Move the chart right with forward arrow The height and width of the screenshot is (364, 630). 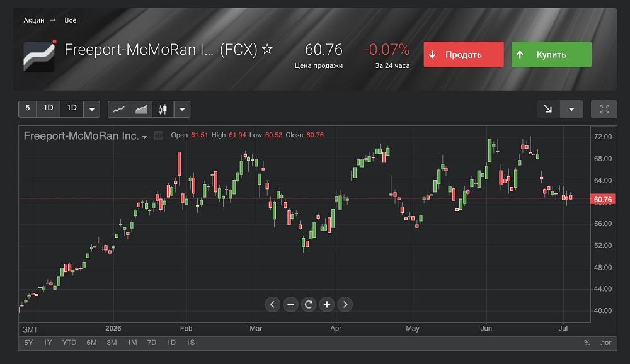pyautogui.click(x=345, y=305)
